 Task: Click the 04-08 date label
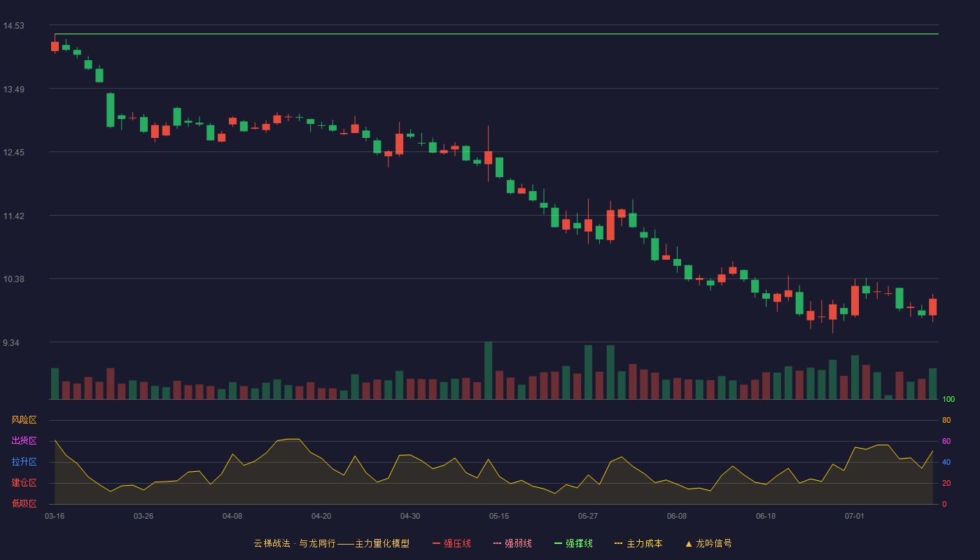click(232, 516)
